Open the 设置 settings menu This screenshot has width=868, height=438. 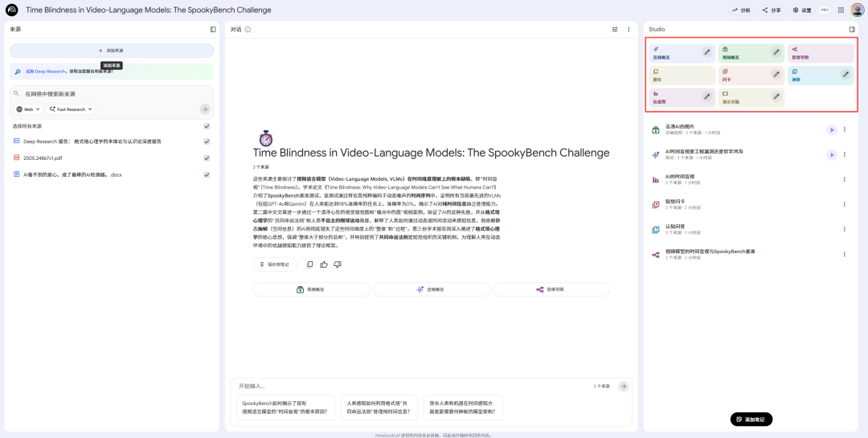801,10
